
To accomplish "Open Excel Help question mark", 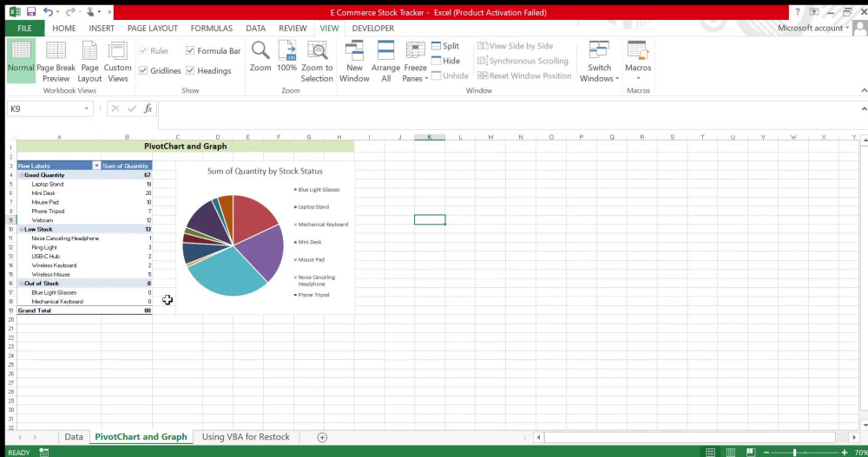I will tap(797, 11).
